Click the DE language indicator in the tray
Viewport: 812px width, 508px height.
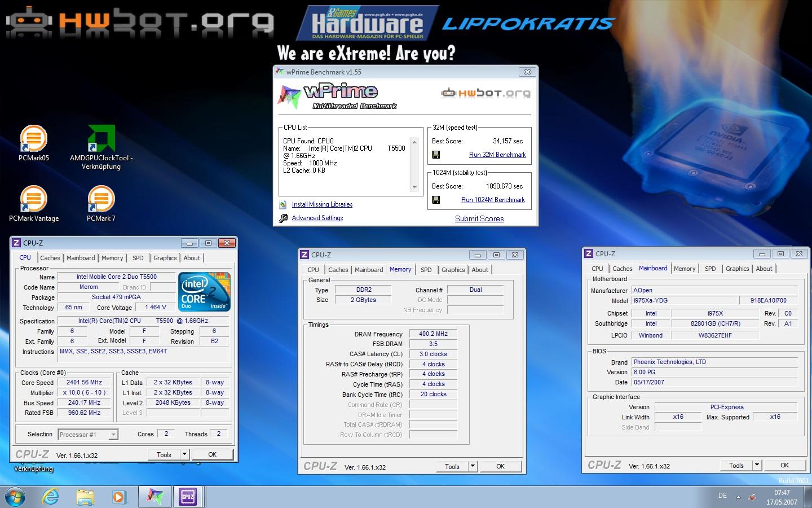click(722, 496)
